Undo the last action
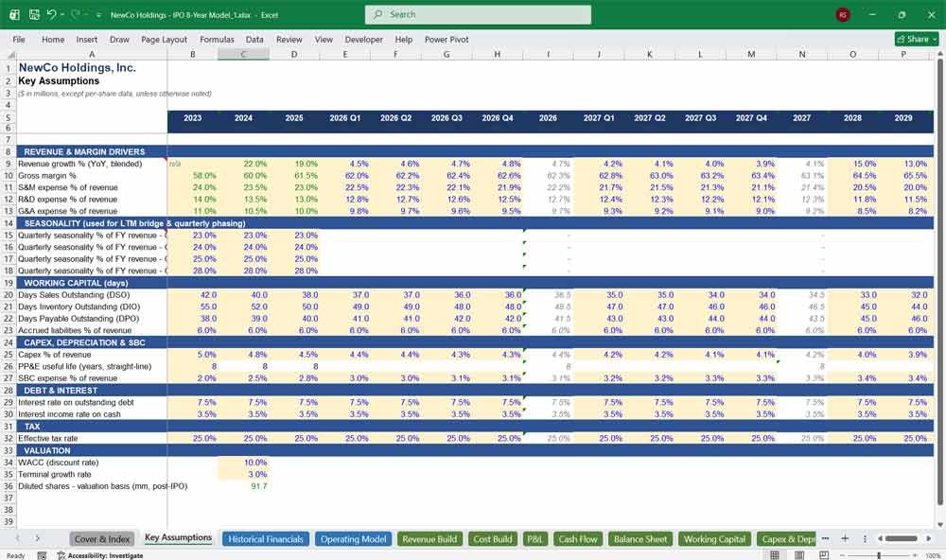Screen dimensions: 946x560 point(51,14)
